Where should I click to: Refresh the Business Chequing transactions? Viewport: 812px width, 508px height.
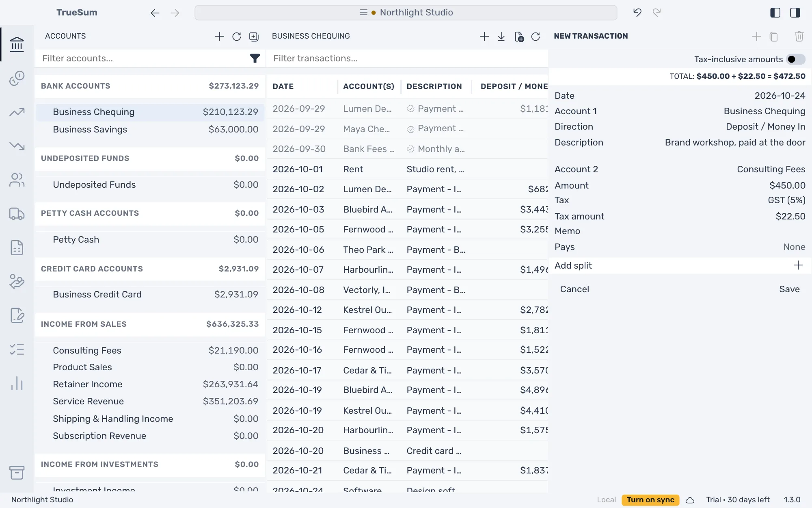[x=536, y=37]
